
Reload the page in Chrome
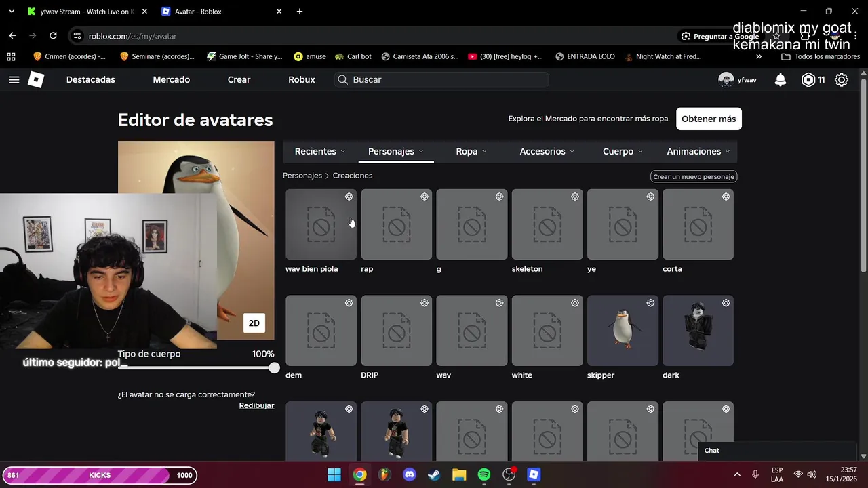click(53, 36)
